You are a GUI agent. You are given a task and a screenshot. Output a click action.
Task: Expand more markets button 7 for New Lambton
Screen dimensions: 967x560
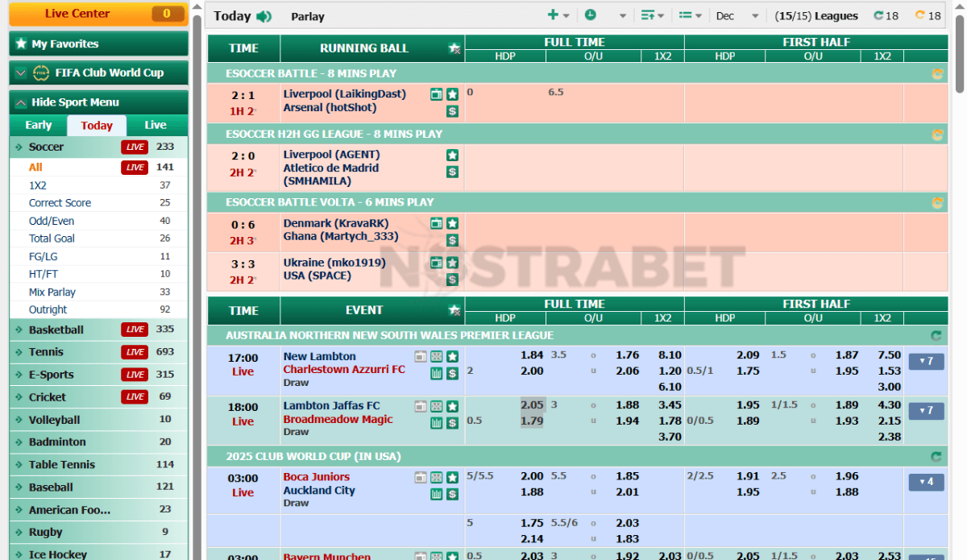point(926,361)
